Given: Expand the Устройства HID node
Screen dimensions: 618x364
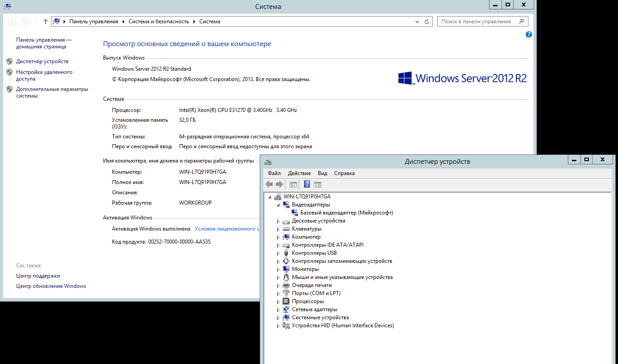Looking at the screenshot, I should click(x=278, y=326).
